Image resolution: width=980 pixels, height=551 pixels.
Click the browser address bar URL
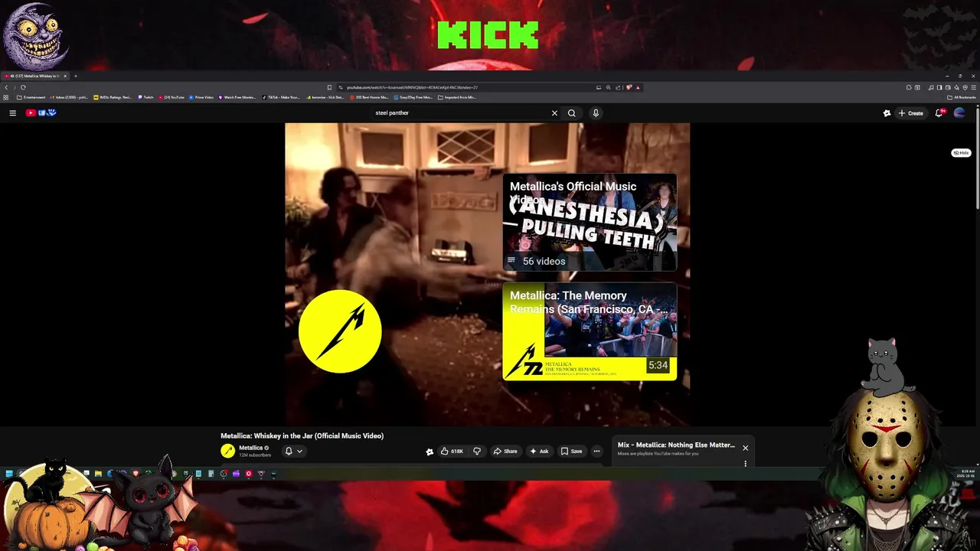tap(412, 87)
